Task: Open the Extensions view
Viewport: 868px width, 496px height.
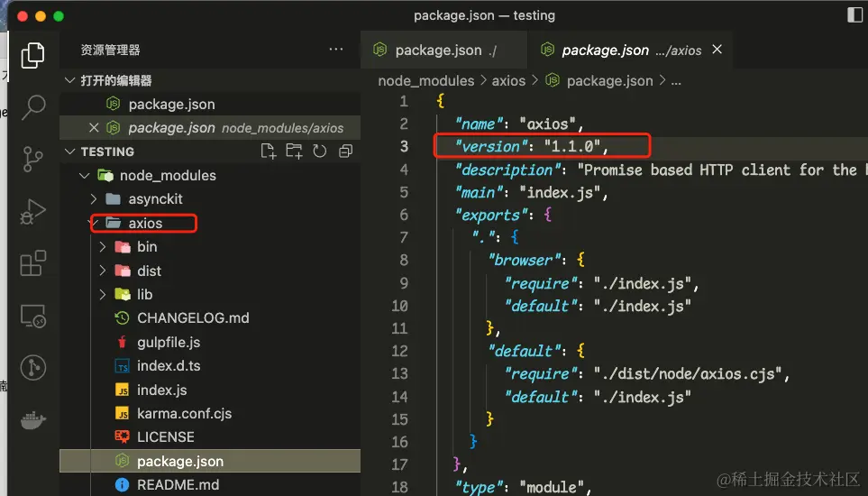Action: (32, 263)
